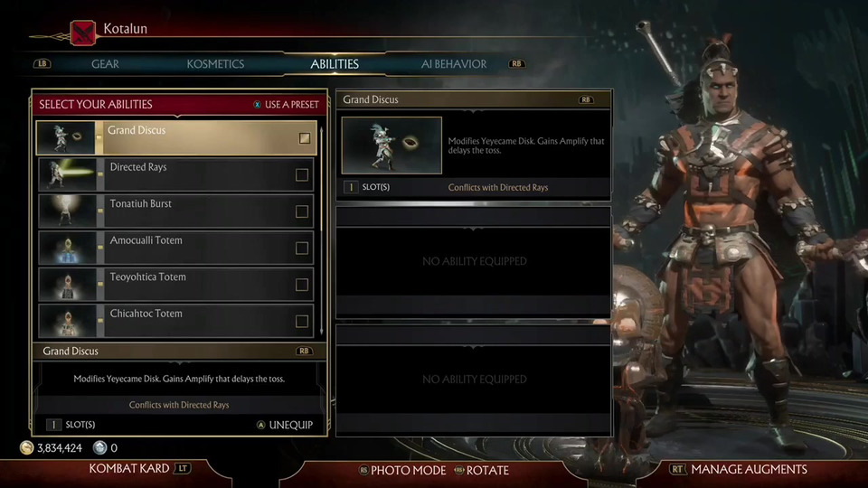
Task: Click the LT icon beside Kombat Kard
Action: 182,469
